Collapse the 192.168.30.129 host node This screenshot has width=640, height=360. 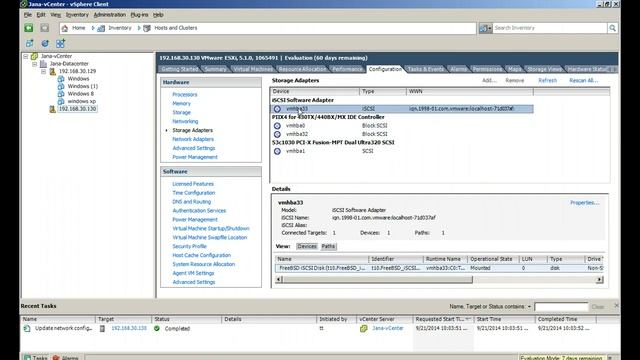(x=44, y=71)
